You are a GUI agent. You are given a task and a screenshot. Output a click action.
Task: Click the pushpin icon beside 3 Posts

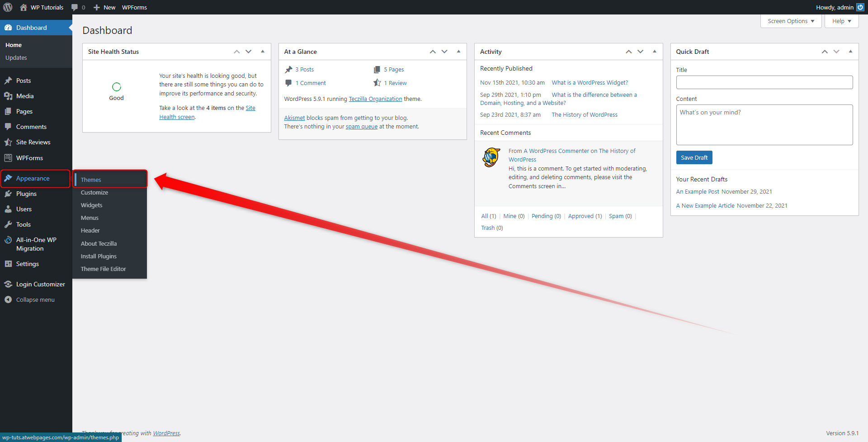point(288,69)
